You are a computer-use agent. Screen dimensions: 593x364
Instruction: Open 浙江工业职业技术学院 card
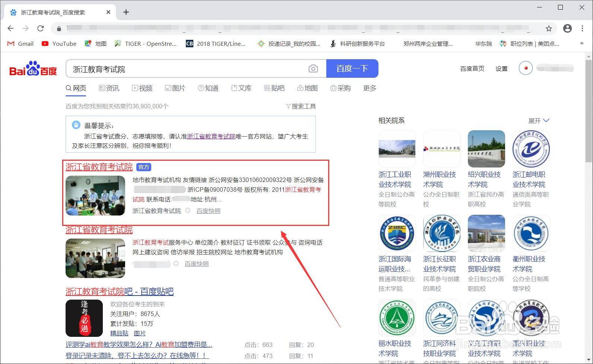point(397,169)
